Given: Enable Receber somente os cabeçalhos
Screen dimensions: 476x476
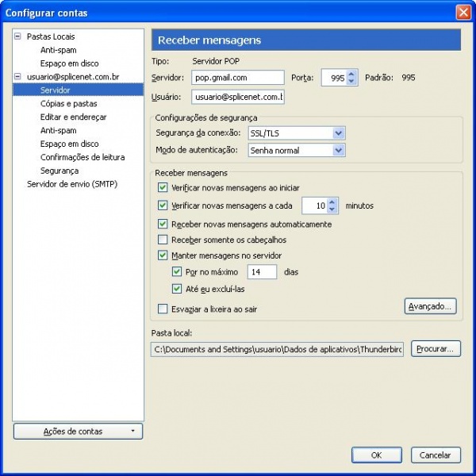Looking at the screenshot, I should click(163, 240).
